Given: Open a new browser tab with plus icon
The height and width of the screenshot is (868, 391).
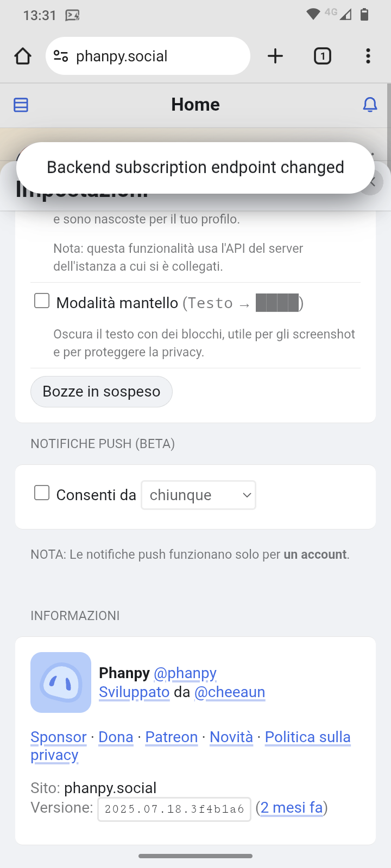Looking at the screenshot, I should click(275, 56).
